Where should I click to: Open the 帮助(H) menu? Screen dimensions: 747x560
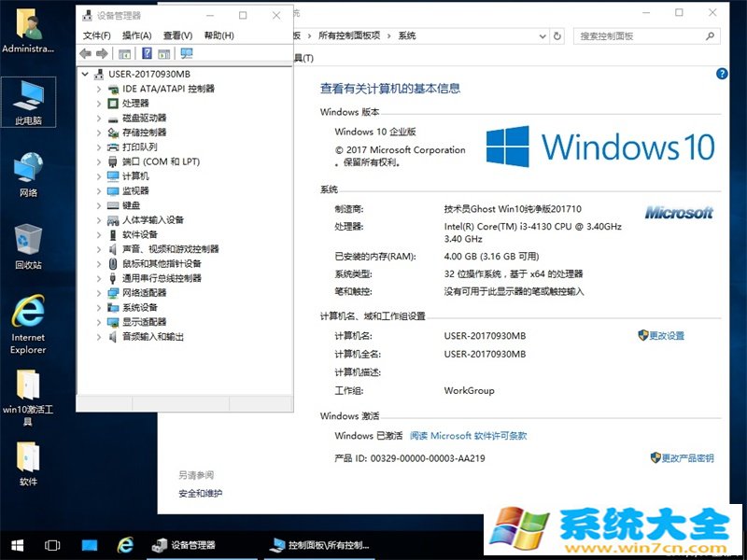click(218, 35)
